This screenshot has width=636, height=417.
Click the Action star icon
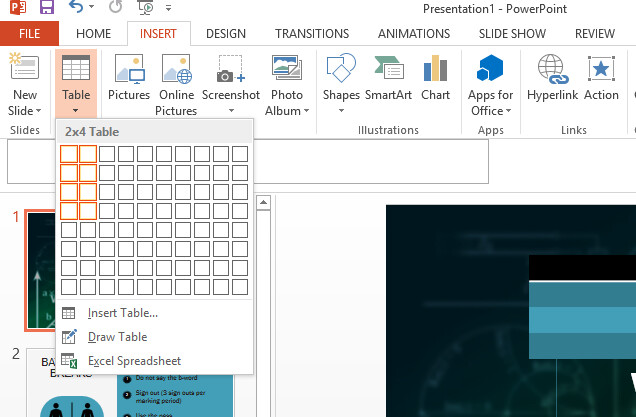point(601,68)
